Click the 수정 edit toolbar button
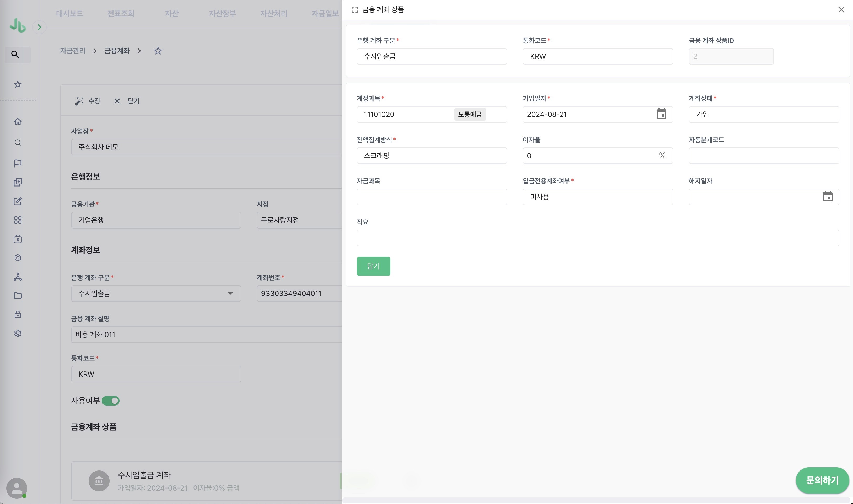853x504 pixels. [x=88, y=101]
